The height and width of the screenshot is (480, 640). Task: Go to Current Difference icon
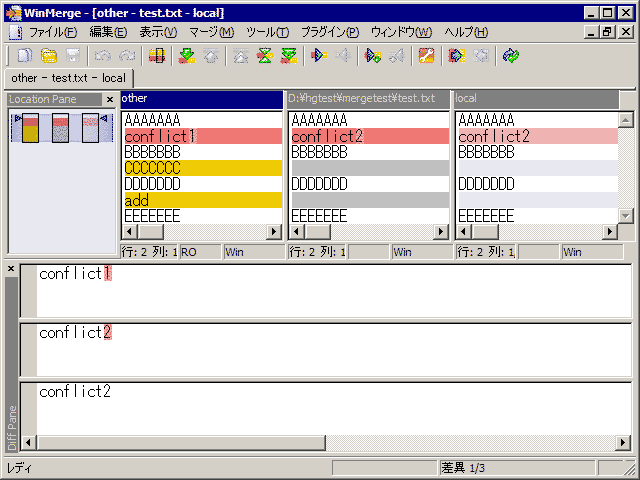point(265,56)
